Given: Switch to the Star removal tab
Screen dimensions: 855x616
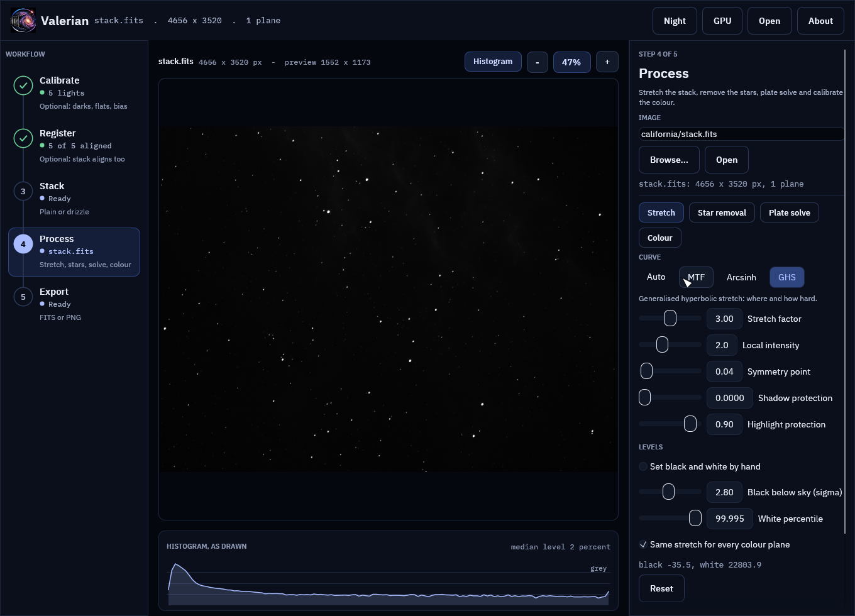Looking at the screenshot, I should click(722, 212).
